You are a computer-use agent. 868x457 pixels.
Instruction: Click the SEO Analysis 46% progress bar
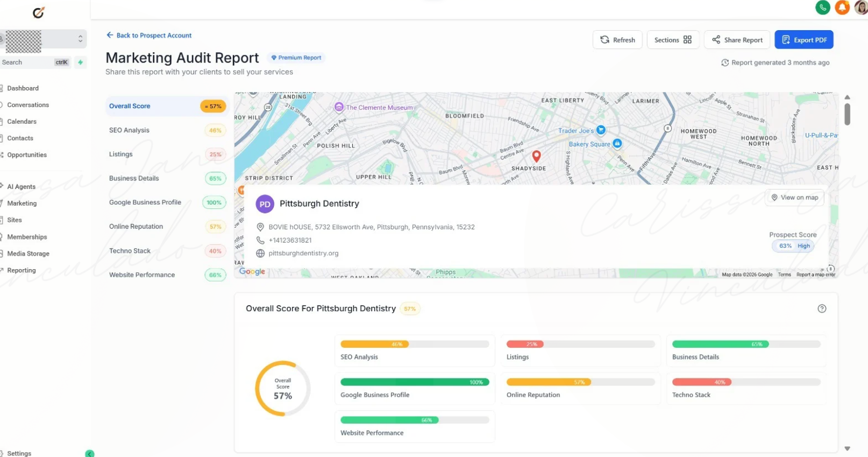click(x=415, y=344)
